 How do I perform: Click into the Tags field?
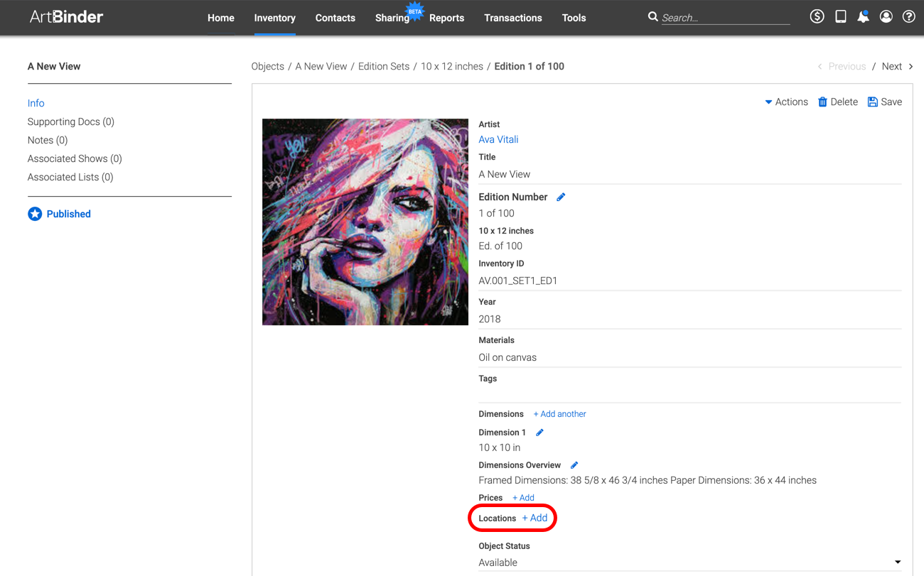690,394
